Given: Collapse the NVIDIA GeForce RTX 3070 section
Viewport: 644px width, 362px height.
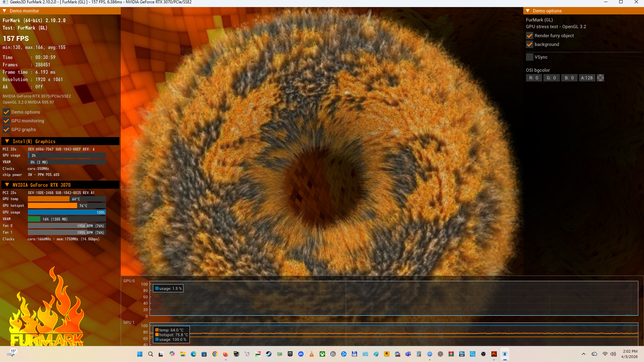Looking at the screenshot, I should point(7,185).
